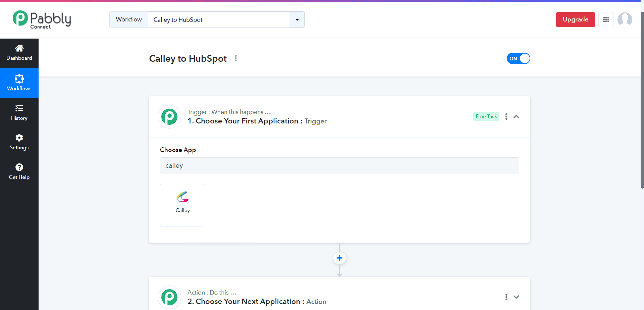Select the Calley to HubSpot workflow field
The height and width of the screenshot is (310, 644).
click(x=219, y=20)
